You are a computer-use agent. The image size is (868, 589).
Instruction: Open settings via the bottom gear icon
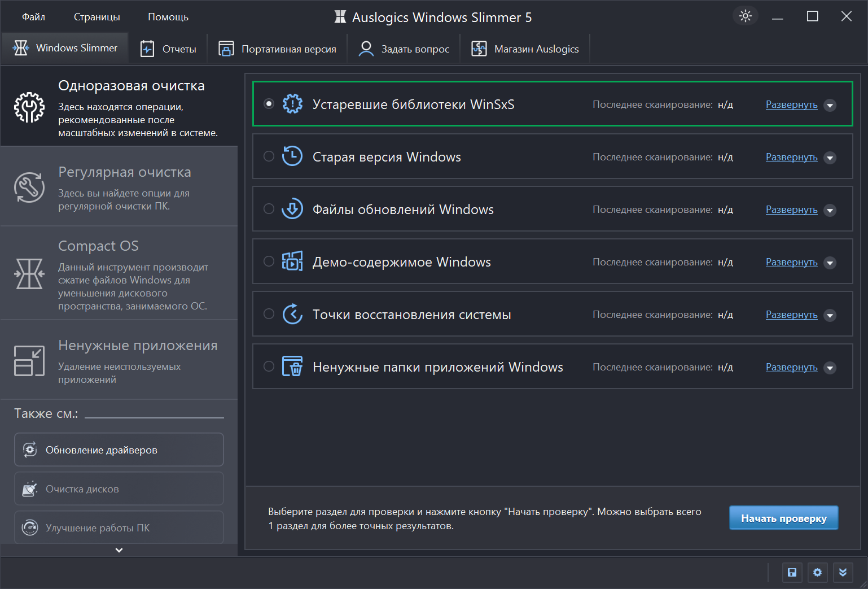817,573
